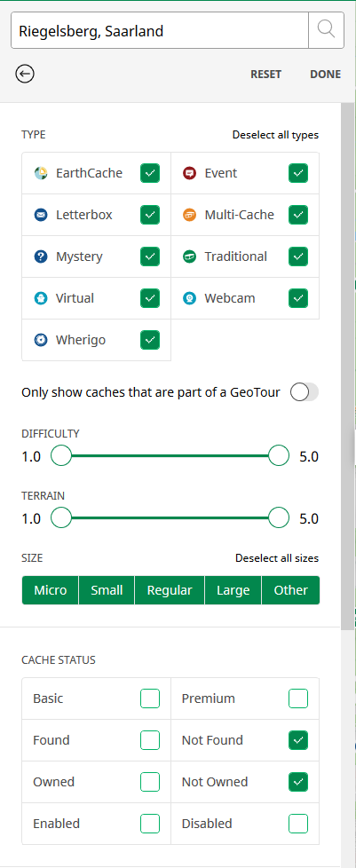
Task: Go back using the circled arrow icon
Action: (x=25, y=74)
